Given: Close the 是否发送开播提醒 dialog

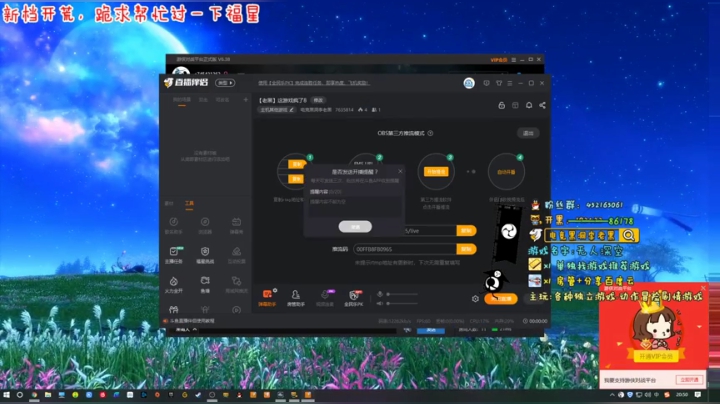Looking at the screenshot, I should point(400,171).
